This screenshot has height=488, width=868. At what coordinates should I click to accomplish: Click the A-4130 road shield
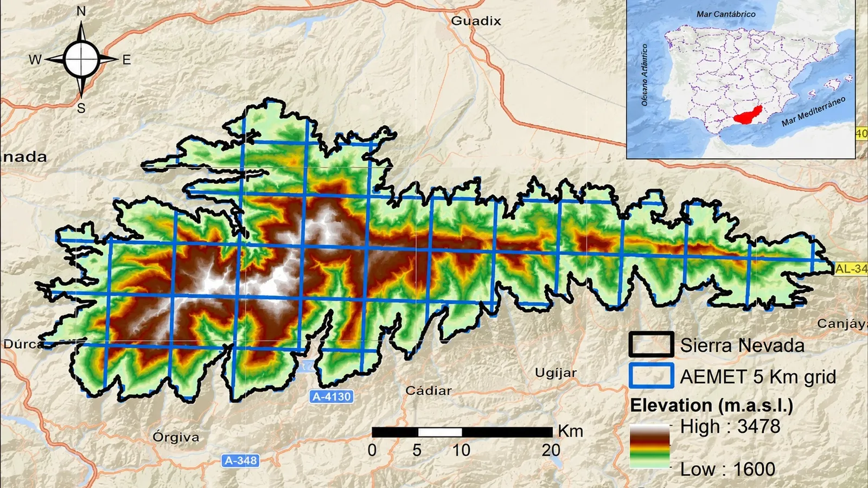[332, 397]
